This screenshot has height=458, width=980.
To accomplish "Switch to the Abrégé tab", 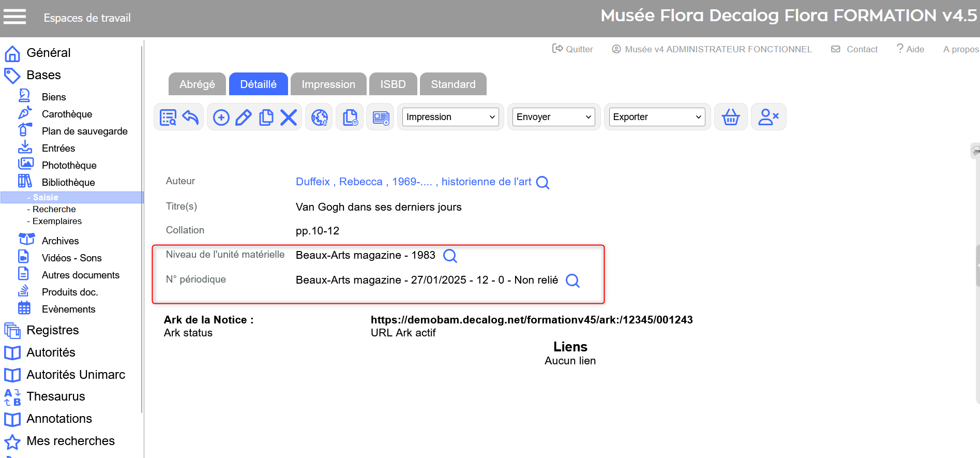I will pyautogui.click(x=197, y=84).
